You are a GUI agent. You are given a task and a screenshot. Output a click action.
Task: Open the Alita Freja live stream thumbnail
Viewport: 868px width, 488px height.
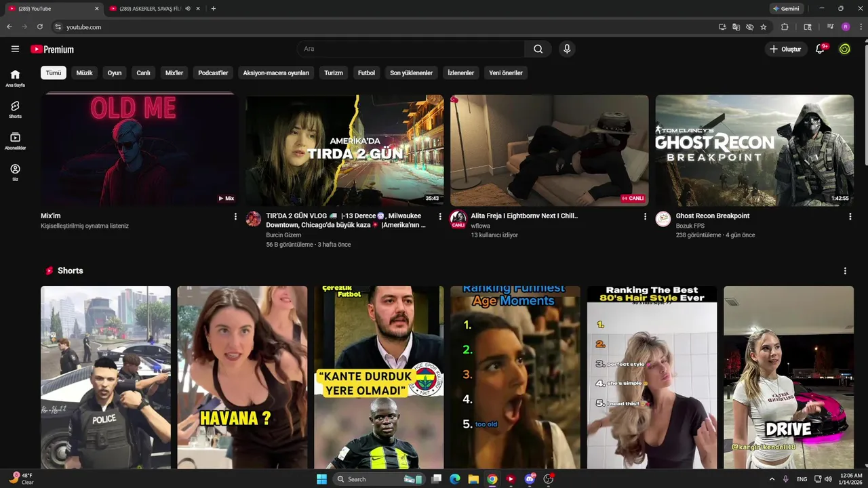click(549, 150)
